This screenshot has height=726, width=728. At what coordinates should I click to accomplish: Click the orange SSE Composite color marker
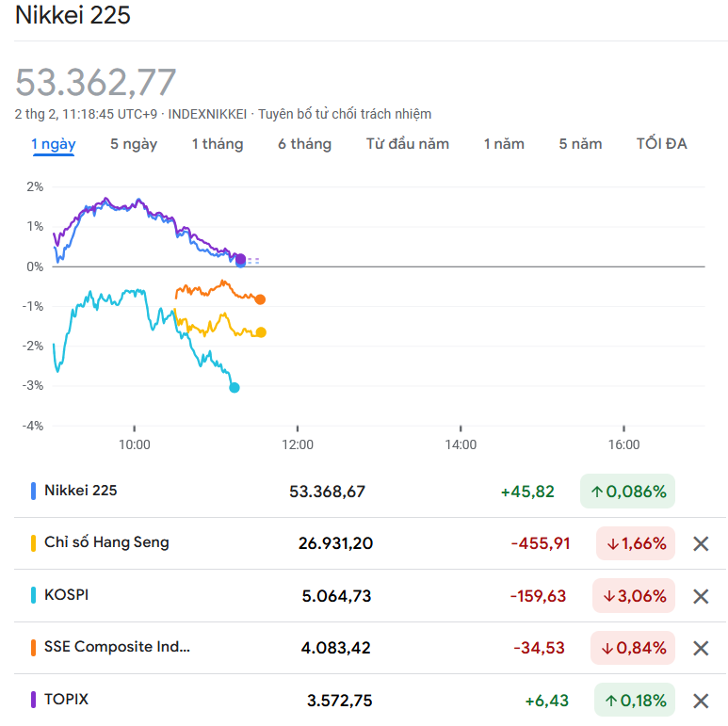click(34, 648)
